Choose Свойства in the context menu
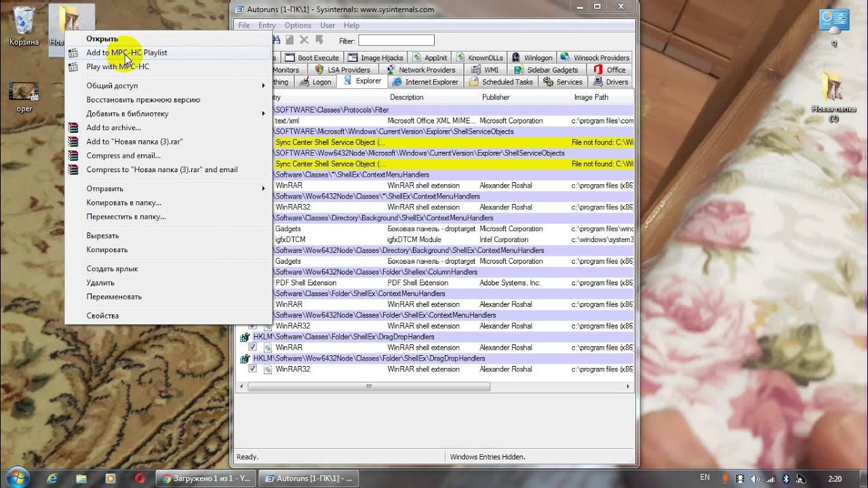The image size is (868, 488). (168, 316)
